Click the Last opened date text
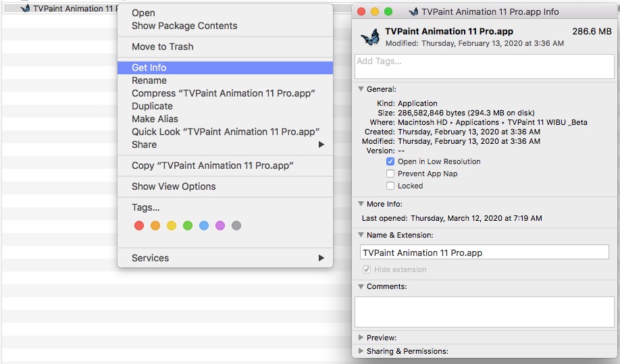Viewport: 620px width, 364px height. tap(476, 218)
